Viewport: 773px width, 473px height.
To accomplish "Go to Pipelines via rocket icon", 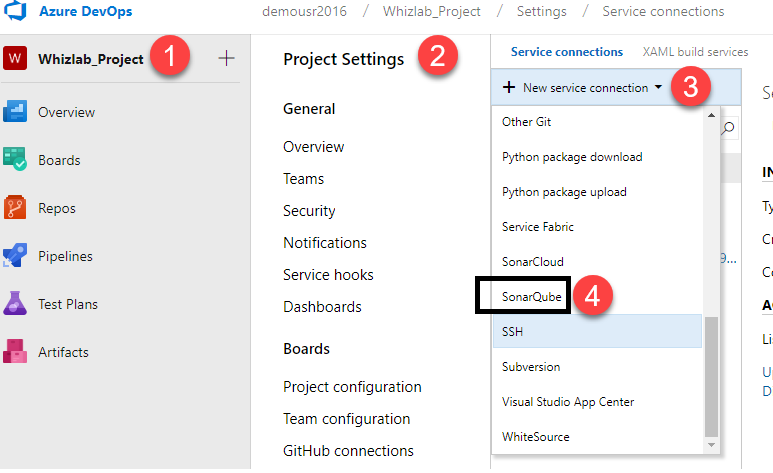I will [15, 256].
